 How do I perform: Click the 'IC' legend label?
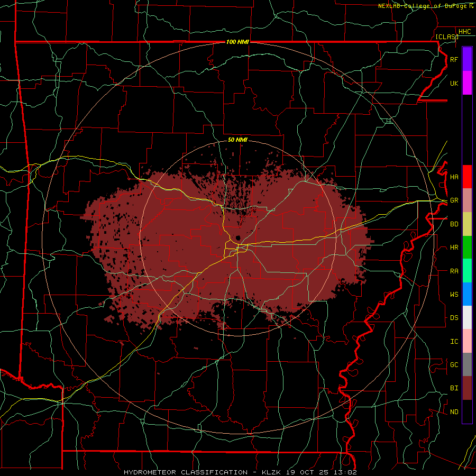coord(454,342)
